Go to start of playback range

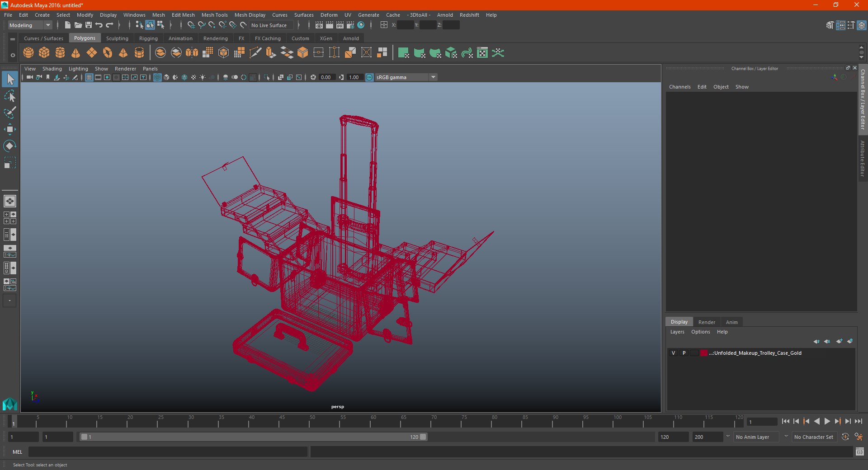click(x=785, y=421)
